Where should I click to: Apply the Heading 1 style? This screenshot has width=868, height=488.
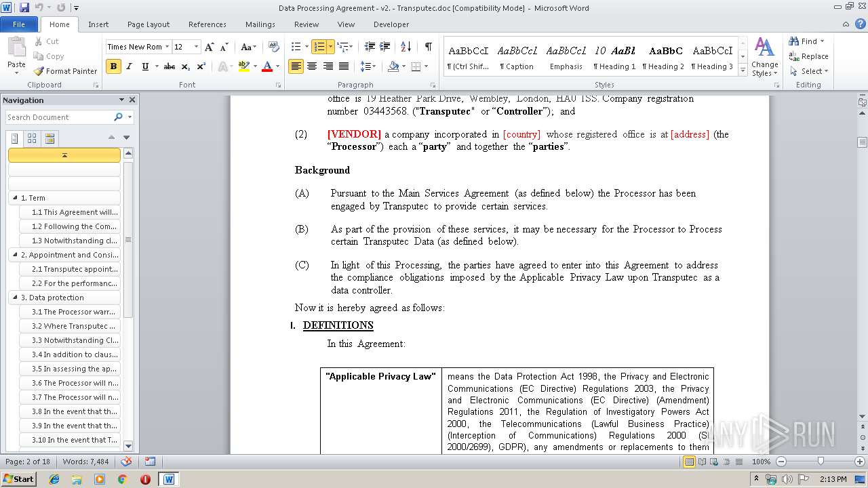(614, 56)
